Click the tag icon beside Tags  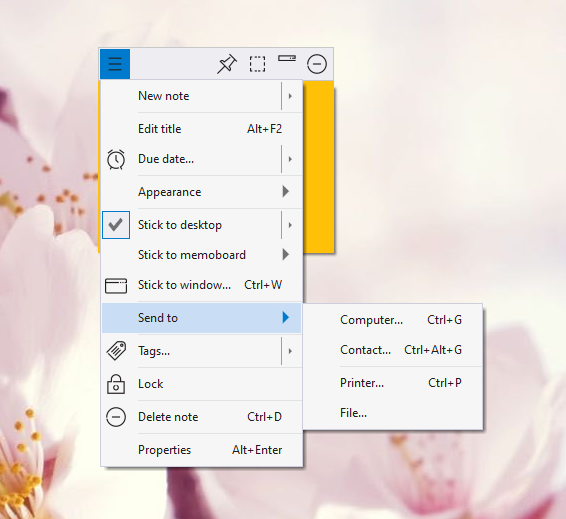click(x=116, y=350)
